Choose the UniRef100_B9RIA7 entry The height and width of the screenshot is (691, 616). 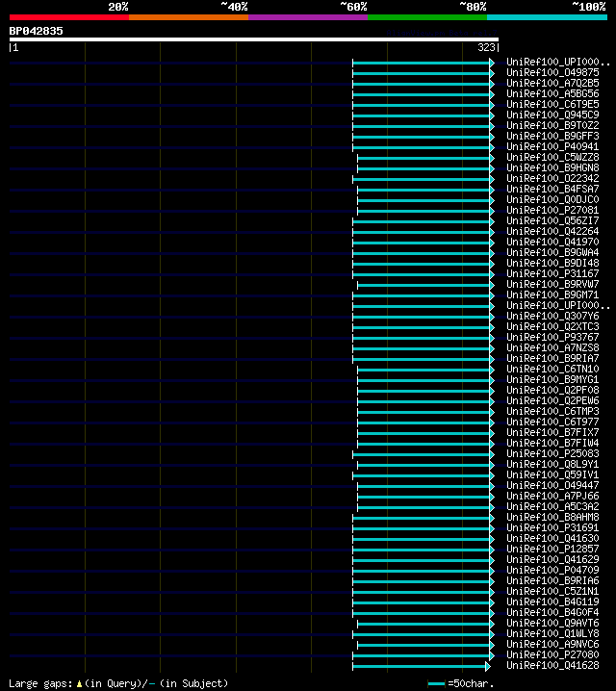pos(552,358)
